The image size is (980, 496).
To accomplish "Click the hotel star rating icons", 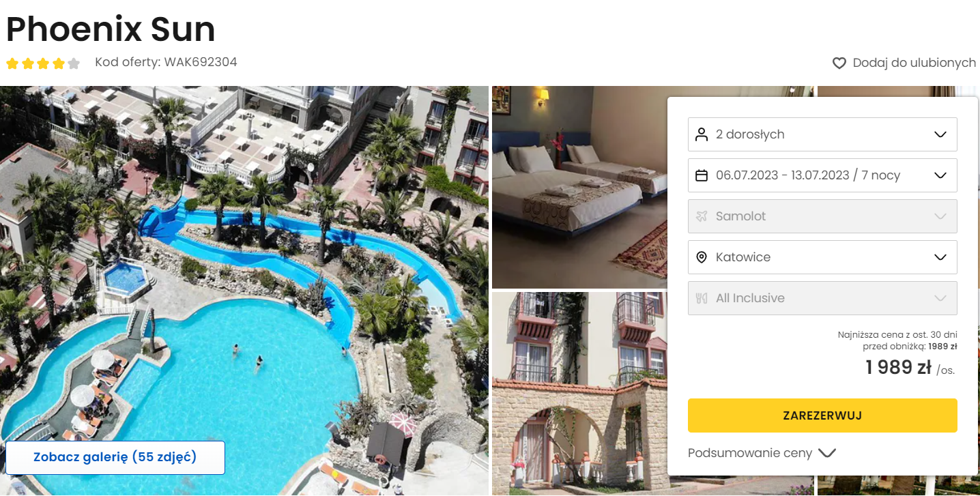I will pyautogui.click(x=43, y=63).
